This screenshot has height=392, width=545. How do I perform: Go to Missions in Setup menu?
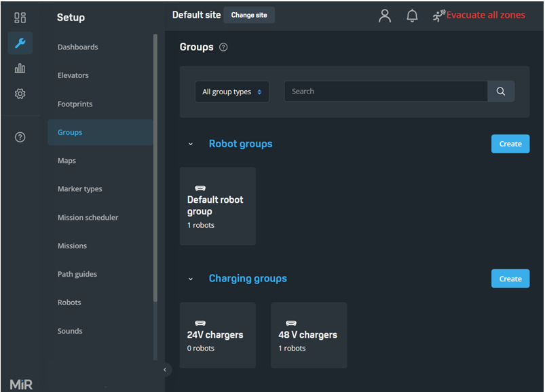pyautogui.click(x=73, y=246)
